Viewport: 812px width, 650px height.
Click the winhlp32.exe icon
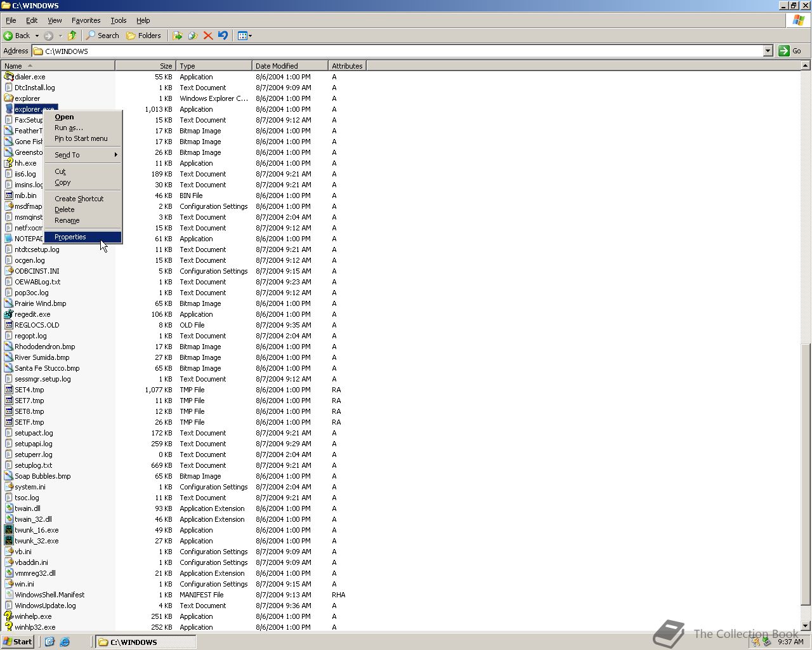9,627
